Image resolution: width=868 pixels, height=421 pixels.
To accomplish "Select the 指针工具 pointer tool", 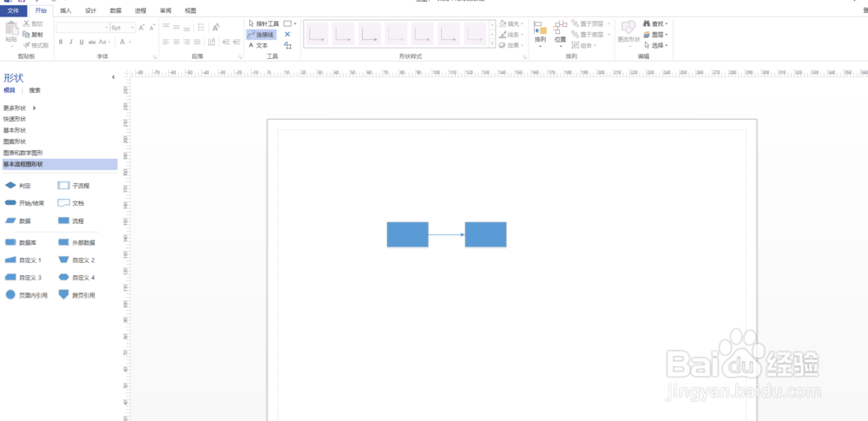I will coord(264,23).
